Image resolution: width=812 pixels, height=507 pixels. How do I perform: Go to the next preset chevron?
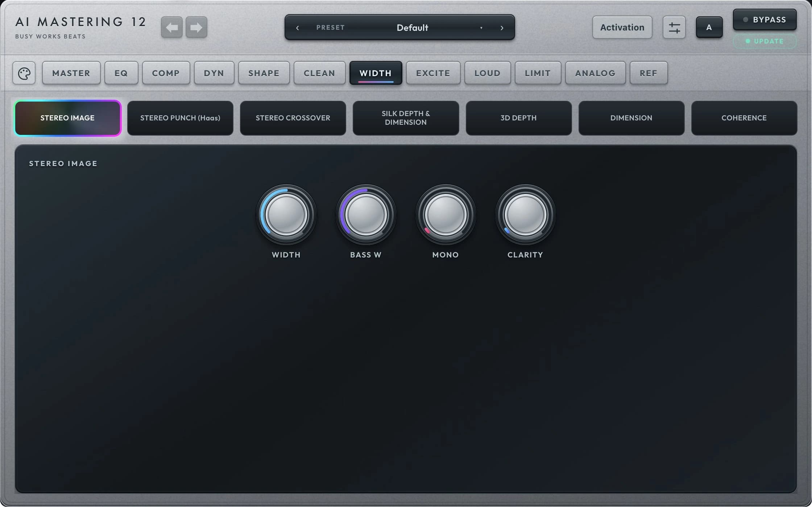click(502, 28)
